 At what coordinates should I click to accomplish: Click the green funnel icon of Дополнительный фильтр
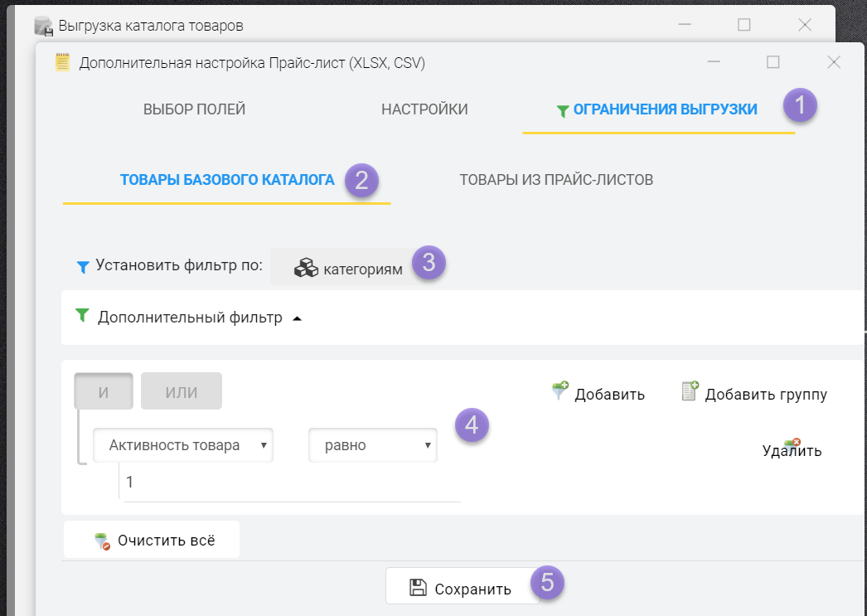[81, 315]
